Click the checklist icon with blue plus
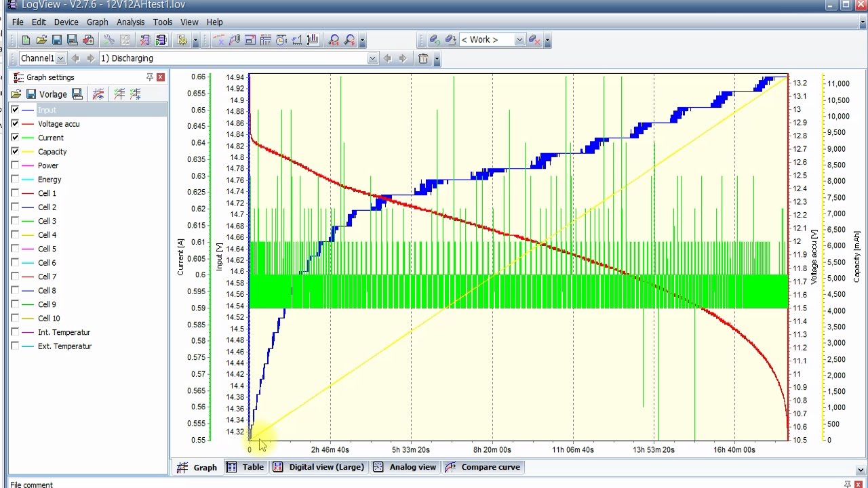This screenshot has width=868, height=488. click(x=135, y=94)
